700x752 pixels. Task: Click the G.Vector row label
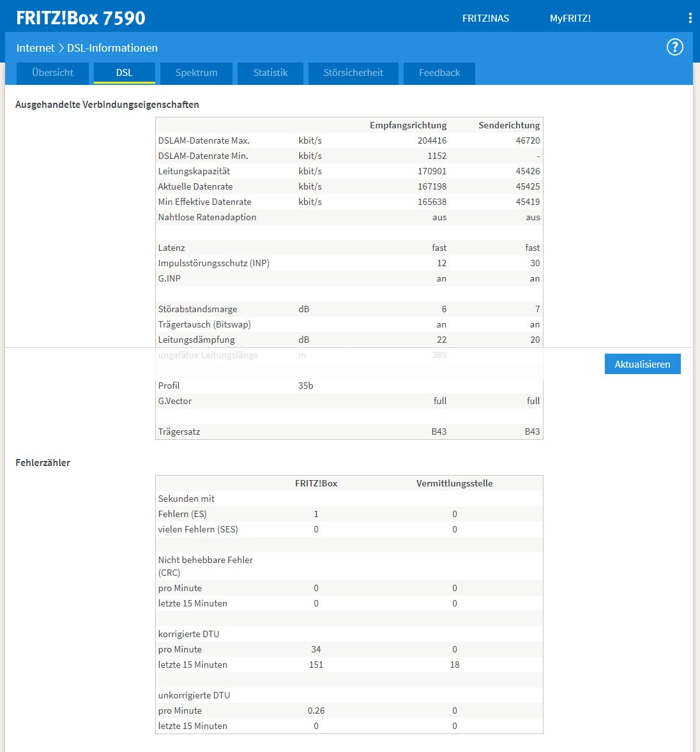174,401
